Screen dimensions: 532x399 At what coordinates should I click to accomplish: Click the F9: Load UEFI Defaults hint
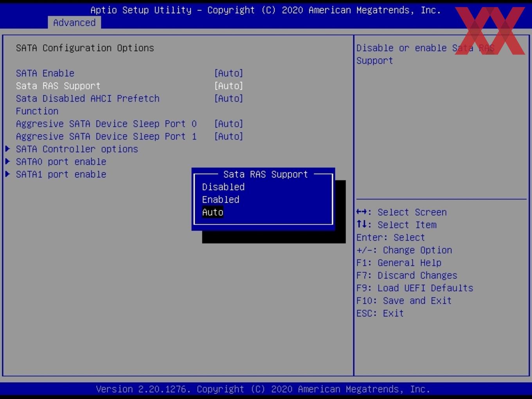(x=415, y=288)
